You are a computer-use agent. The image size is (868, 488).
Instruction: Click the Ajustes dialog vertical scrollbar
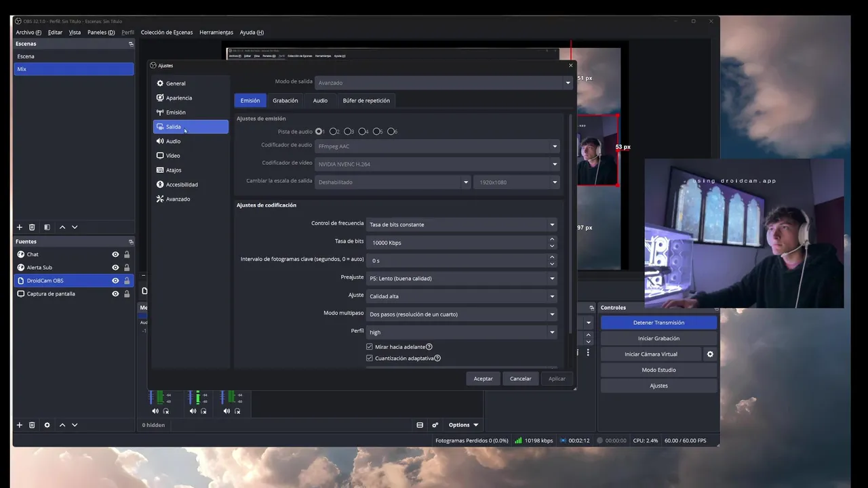point(570,224)
